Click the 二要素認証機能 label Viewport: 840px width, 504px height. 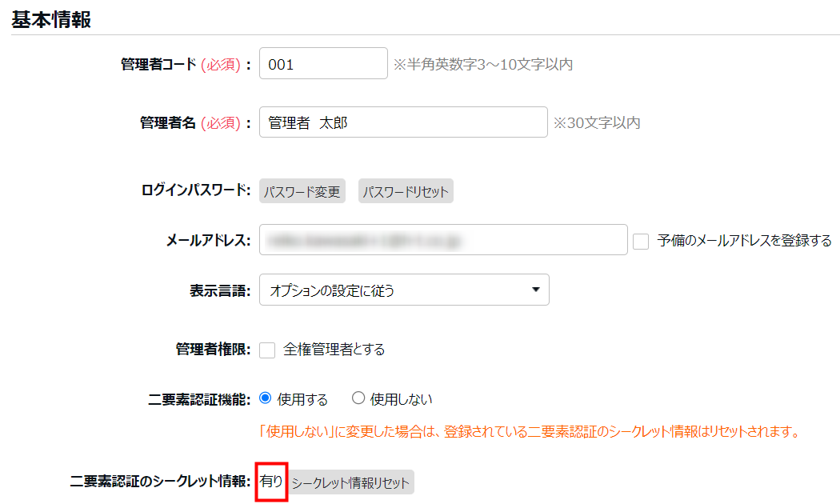(200, 398)
